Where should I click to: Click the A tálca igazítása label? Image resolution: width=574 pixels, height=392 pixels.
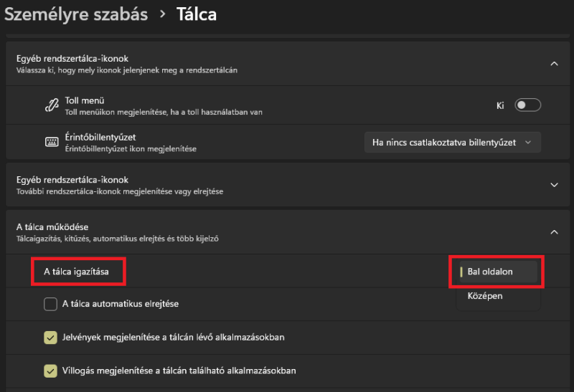click(x=77, y=272)
